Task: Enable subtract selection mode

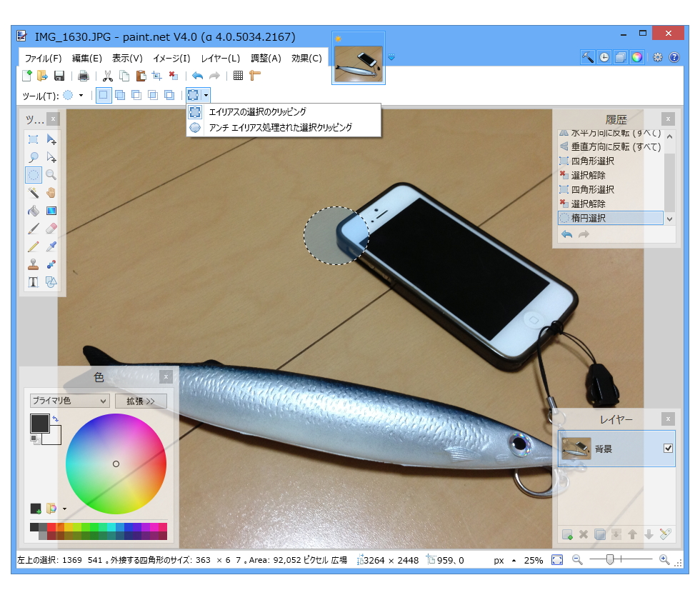Action: tap(136, 95)
